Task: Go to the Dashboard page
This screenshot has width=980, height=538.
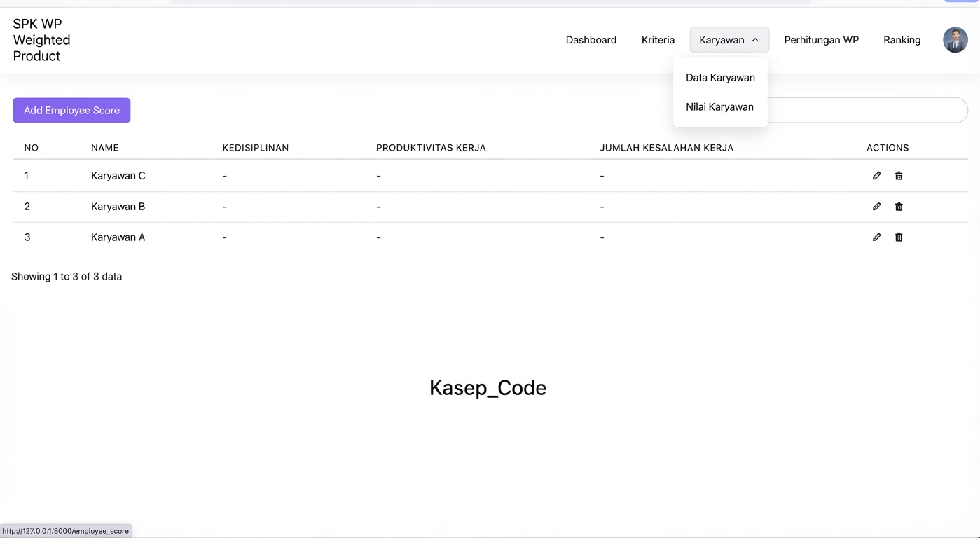Action: tap(591, 40)
